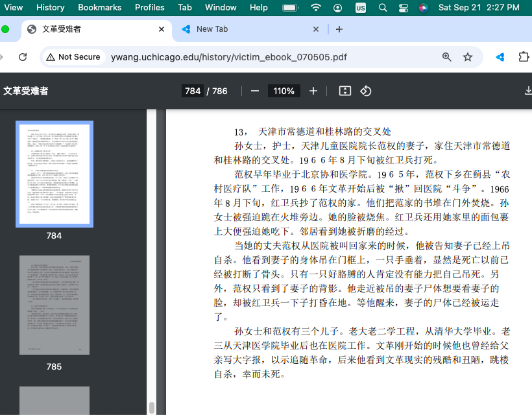Bookmark this page with star icon
The width and height of the screenshot is (532, 415).
[x=468, y=57]
